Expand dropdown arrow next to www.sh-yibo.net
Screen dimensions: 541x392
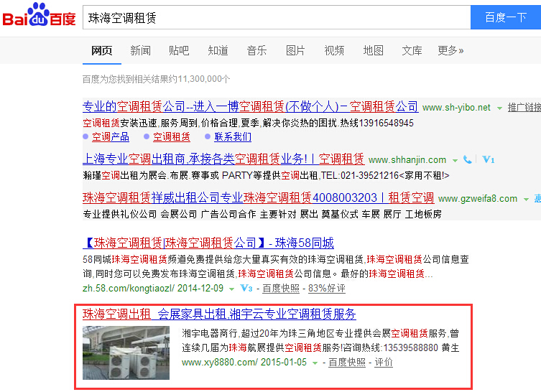click(x=499, y=108)
